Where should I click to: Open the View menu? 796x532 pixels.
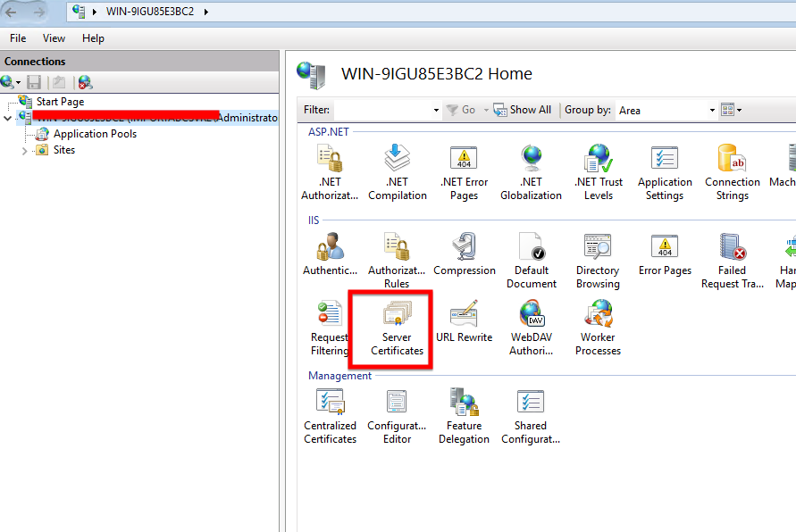tap(54, 38)
